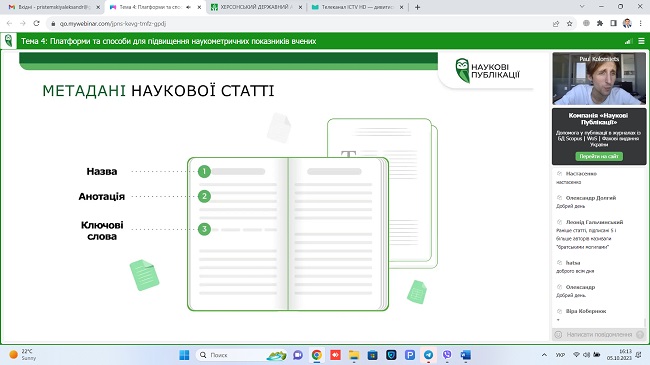Open the Chrome profile avatar
Image resolution: width=650 pixels, height=365 pixels.
[x=627, y=24]
